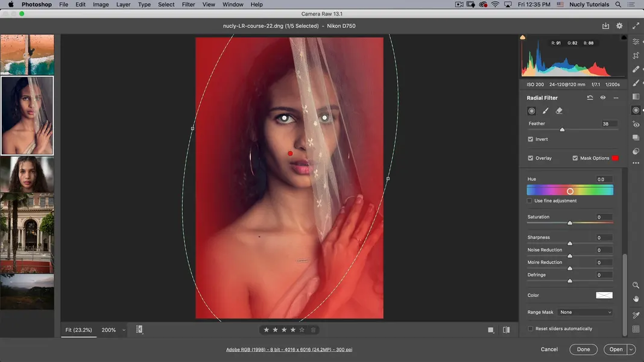
Task: Open the Presets overlapping circles icon
Action: pos(636,151)
